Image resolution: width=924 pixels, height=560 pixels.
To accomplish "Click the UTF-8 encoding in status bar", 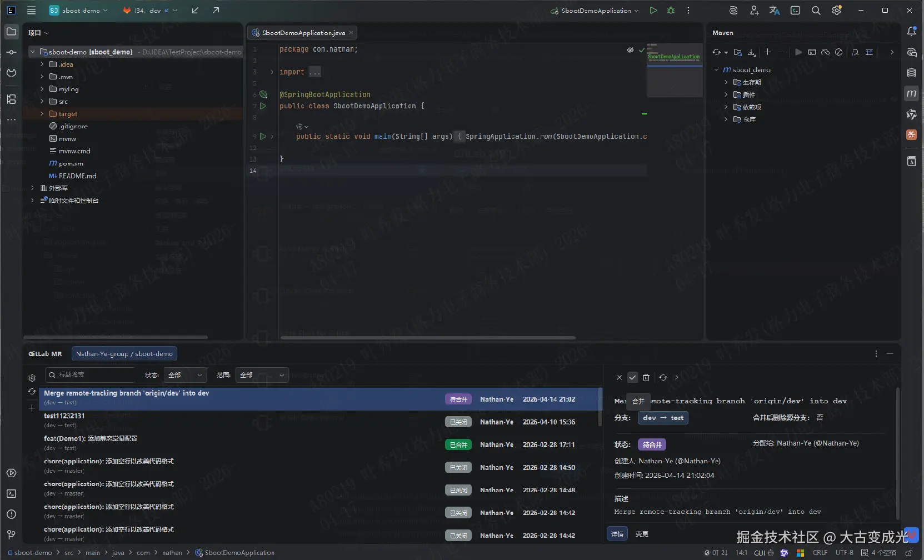I will (845, 553).
